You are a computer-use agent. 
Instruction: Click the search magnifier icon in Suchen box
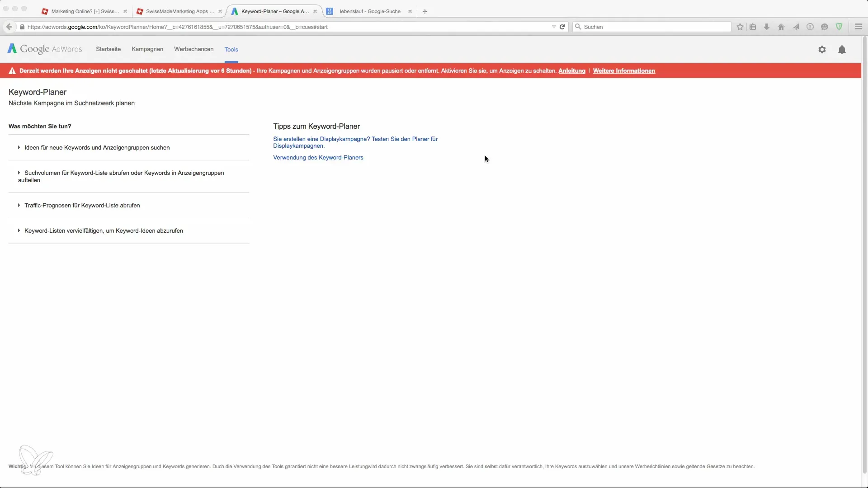click(578, 27)
